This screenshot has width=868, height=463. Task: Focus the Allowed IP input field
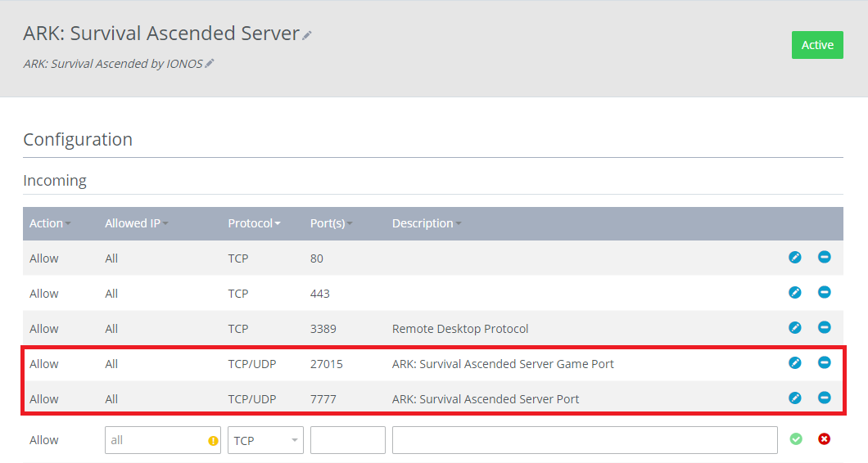[x=156, y=440]
